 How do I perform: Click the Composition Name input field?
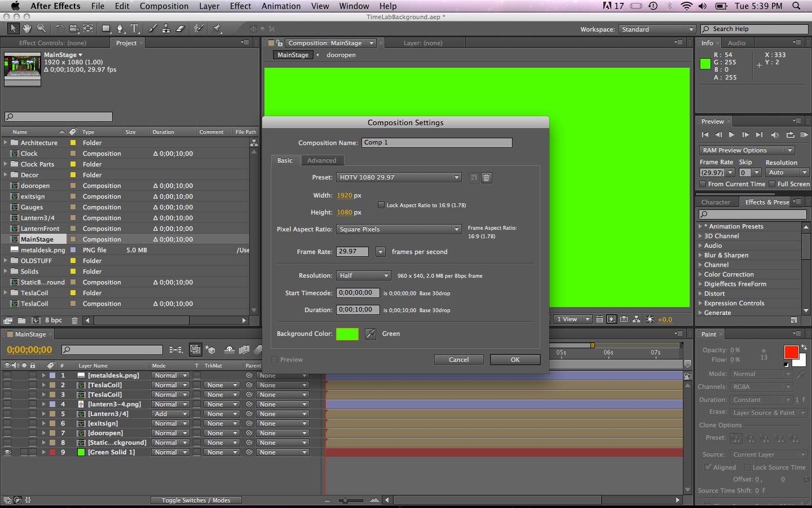[437, 143]
